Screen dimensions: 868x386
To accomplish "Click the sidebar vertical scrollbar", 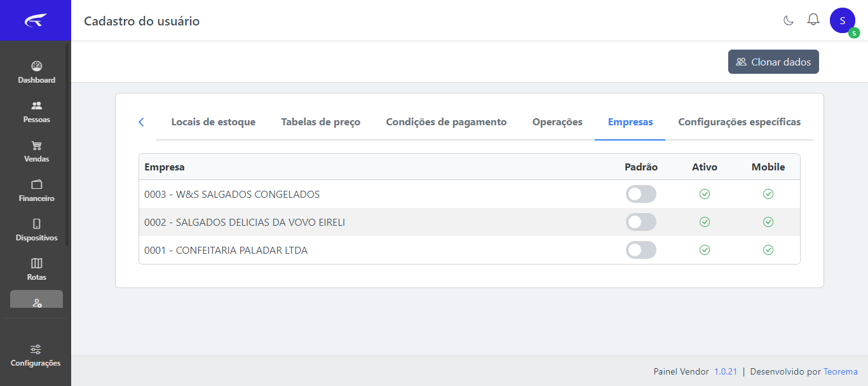I will (x=67, y=144).
